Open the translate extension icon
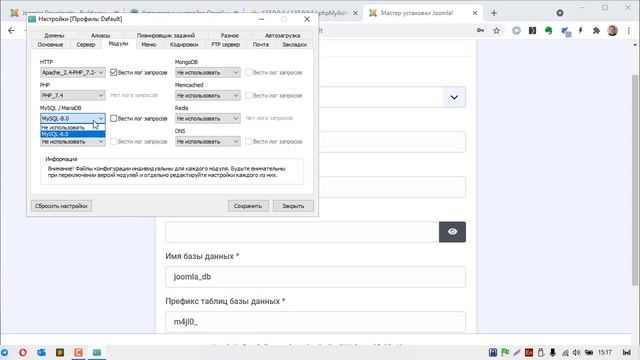This screenshot has height=360, width=640. (x=566, y=31)
